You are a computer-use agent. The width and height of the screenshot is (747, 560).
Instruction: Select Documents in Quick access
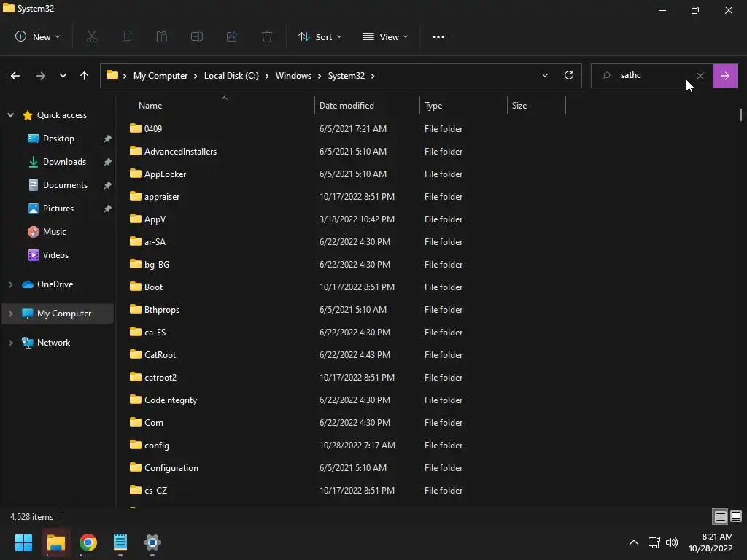click(x=65, y=184)
